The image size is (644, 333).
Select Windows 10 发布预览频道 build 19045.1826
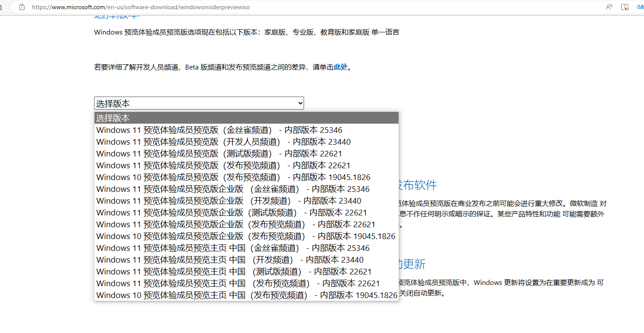coord(232,177)
